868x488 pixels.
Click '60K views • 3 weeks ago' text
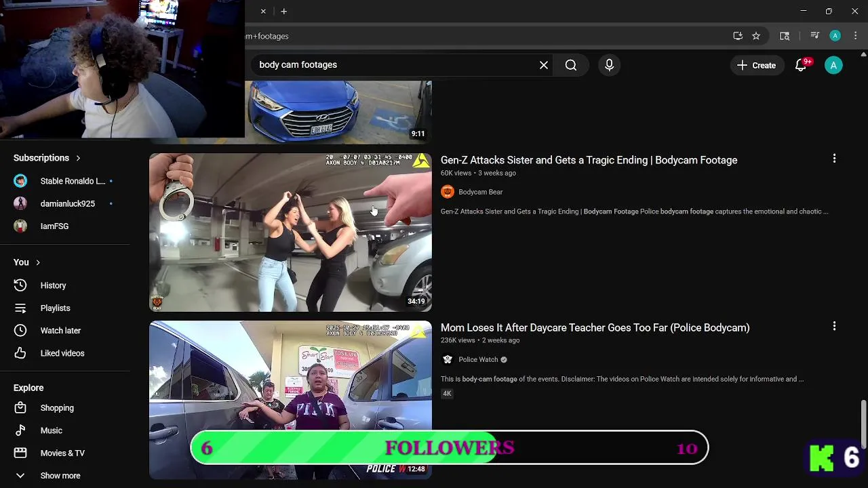point(478,173)
